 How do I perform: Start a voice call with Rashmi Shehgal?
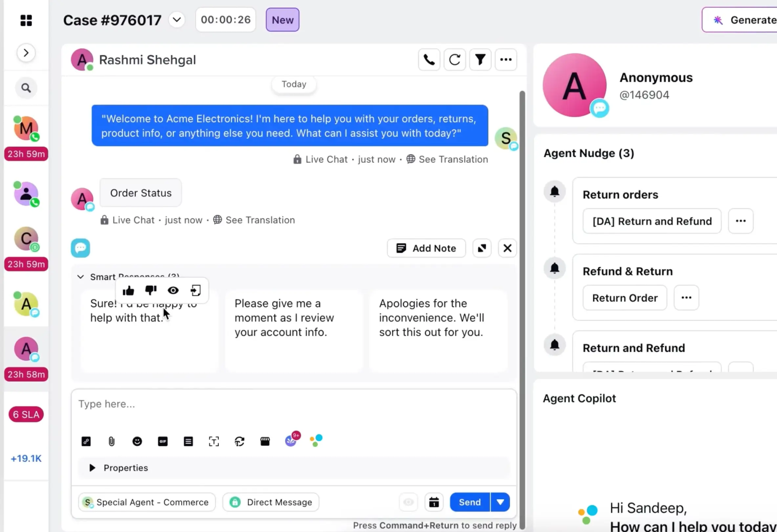429,59
